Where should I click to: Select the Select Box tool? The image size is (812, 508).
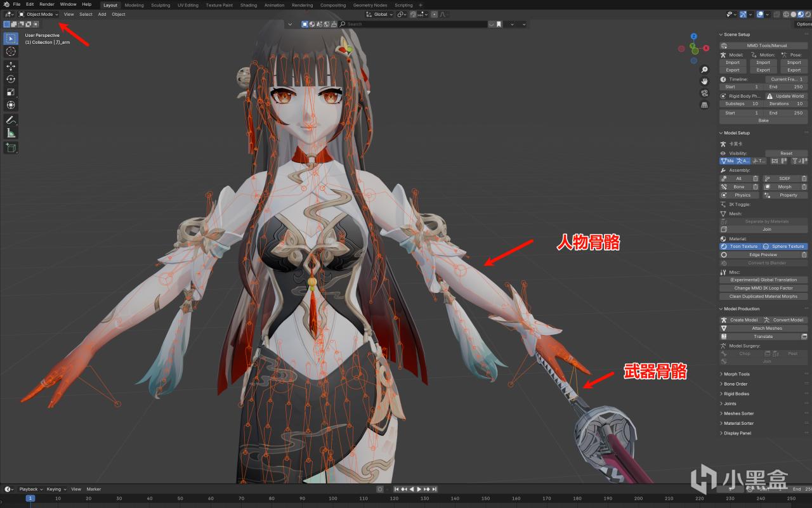pos(11,38)
